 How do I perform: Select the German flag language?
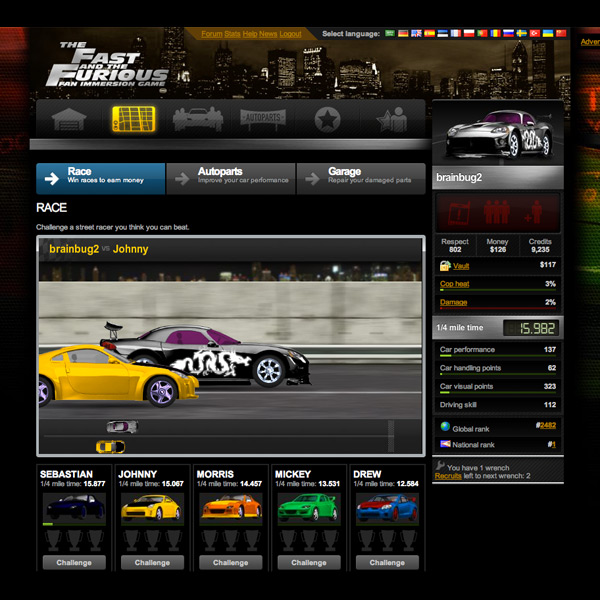pos(403,33)
